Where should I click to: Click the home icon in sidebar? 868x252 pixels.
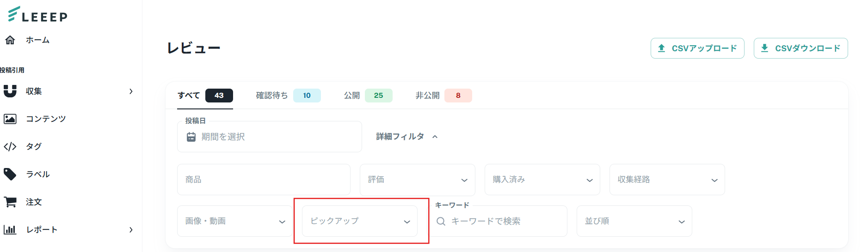(x=10, y=40)
